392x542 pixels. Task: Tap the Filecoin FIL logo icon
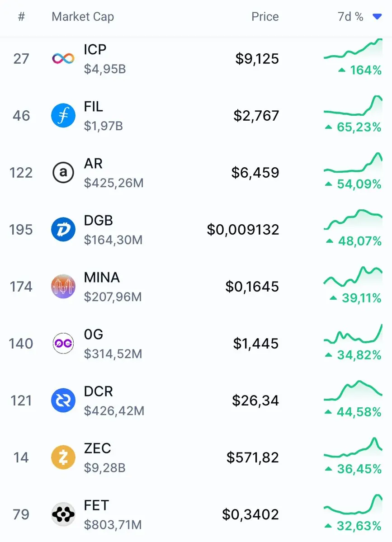pyautogui.click(x=63, y=116)
